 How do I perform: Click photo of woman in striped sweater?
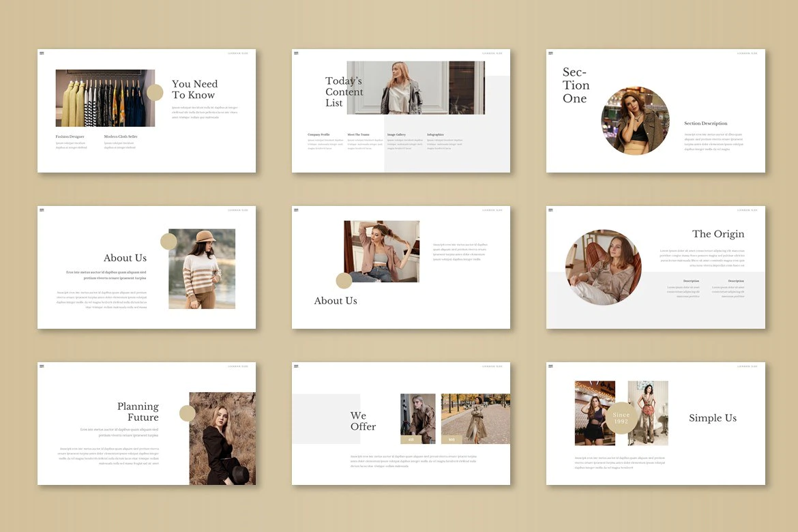pyautogui.click(x=202, y=269)
